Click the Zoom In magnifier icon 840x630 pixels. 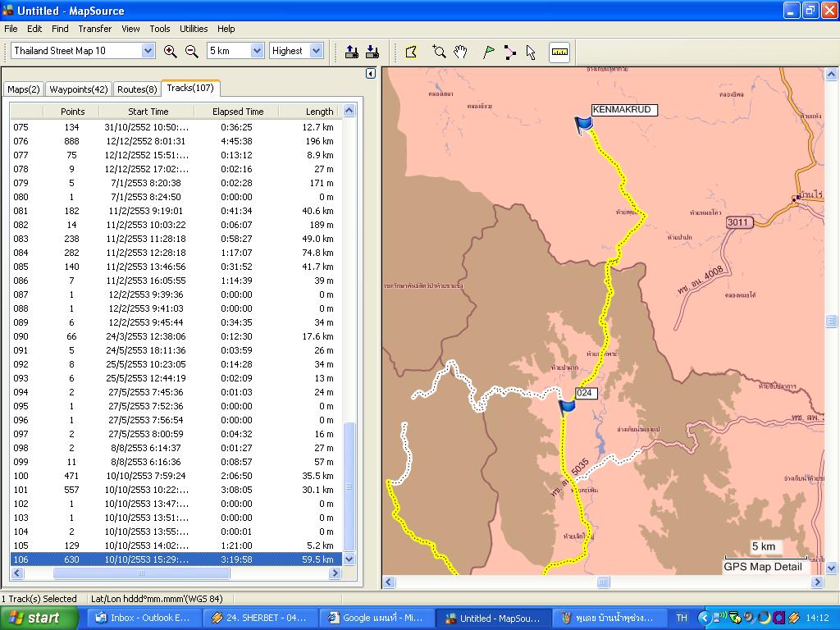(x=171, y=51)
